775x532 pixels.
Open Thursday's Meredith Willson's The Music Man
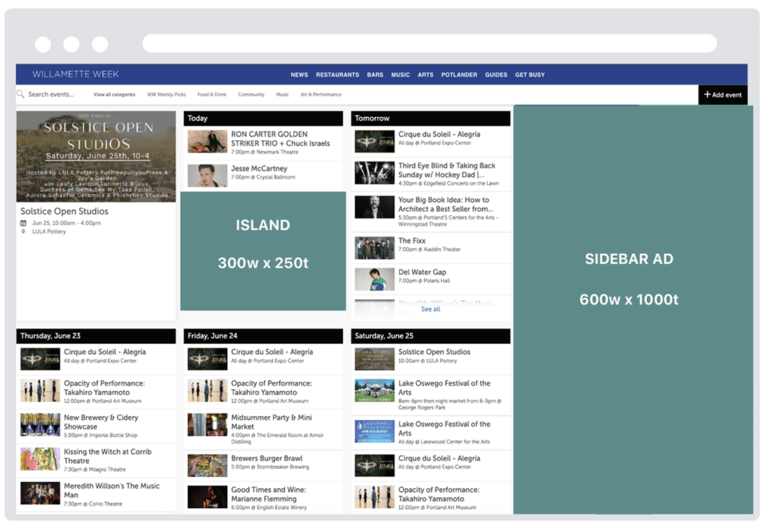(x=112, y=491)
